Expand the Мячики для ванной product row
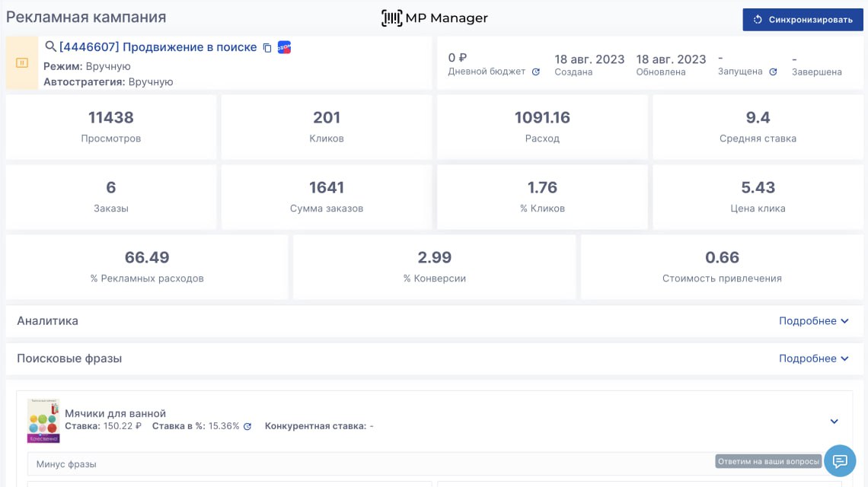 tap(834, 422)
